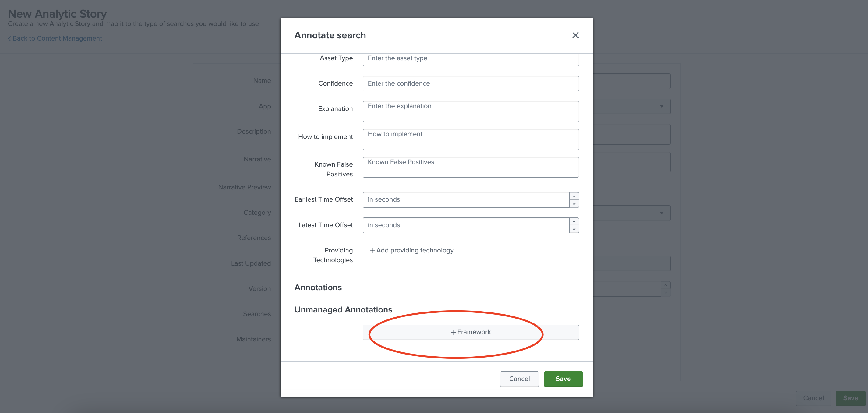Click Add providing technology link
The image size is (868, 413).
(411, 250)
